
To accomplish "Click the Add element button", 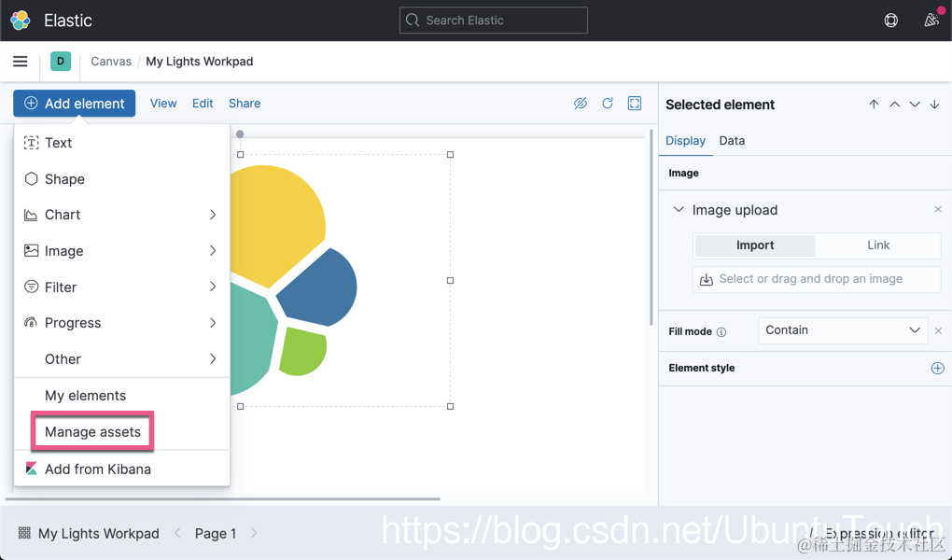I will pyautogui.click(x=74, y=104).
